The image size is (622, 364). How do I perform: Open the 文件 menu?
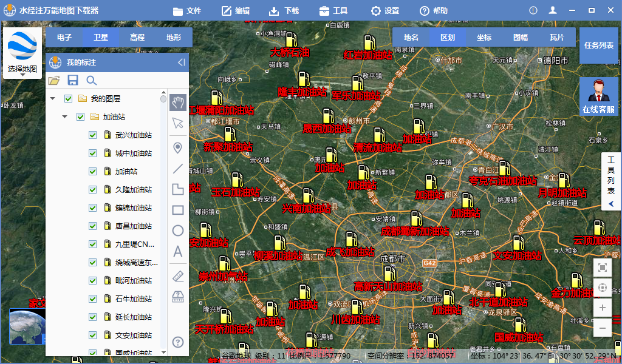coord(187,11)
